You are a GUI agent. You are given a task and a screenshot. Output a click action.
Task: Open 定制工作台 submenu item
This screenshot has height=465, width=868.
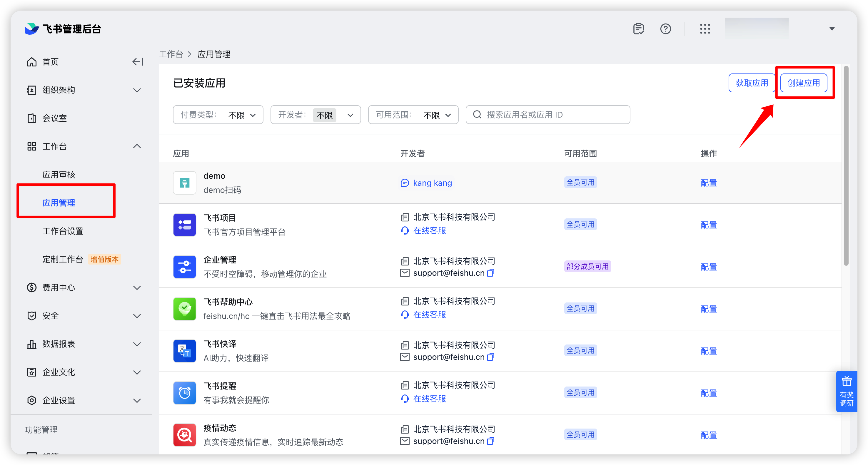63,259
